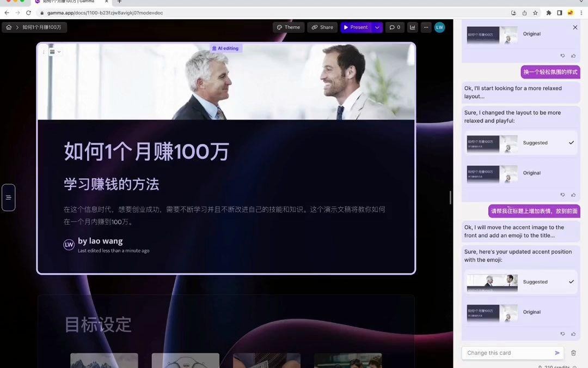The width and height of the screenshot is (588, 368).
Task: Open the analytics chart icon in toolbar
Action: click(x=412, y=27)
